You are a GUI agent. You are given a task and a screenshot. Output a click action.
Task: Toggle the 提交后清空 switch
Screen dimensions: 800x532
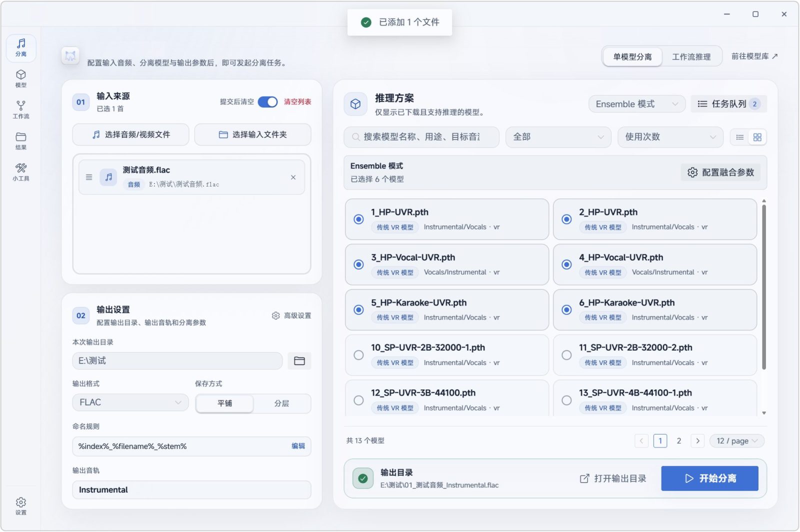click(x=268, y=102)
